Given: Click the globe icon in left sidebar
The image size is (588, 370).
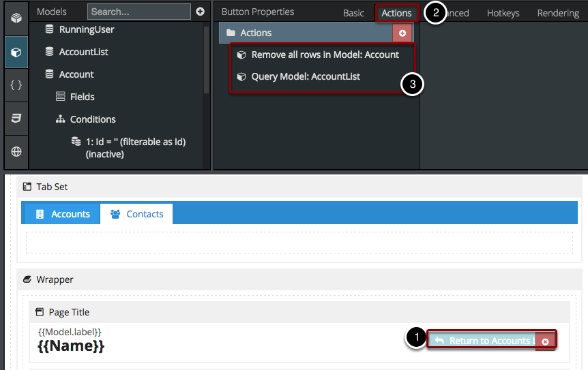Looking at the screenshot, I should [x=16, y=151].
